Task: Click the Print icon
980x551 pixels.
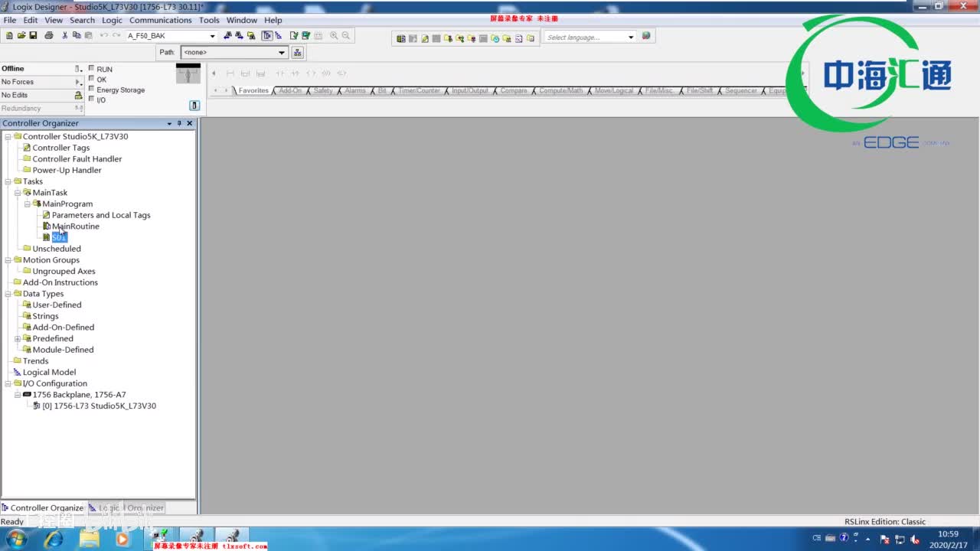Action: coord(49,36)
